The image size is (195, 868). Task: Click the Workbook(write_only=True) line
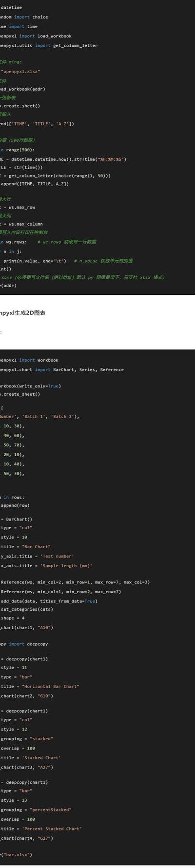click(x=30, y=386)
